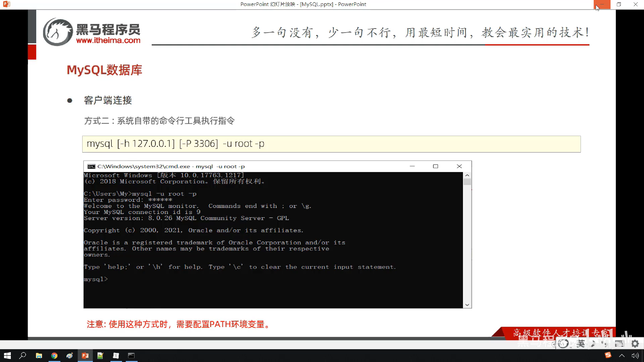Screen dimensions: 644x362
Task: Open the Windows Start menu
Action: click(x=7, y=355)
